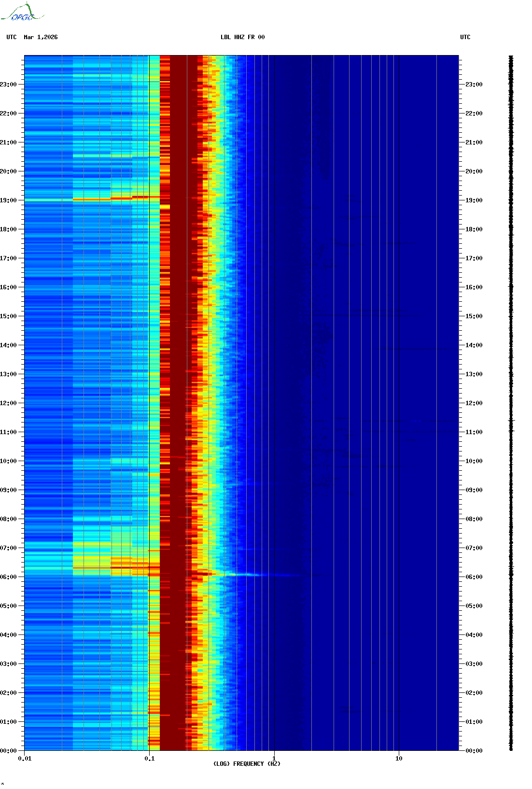532x789 pixels.
Task: Click the date label Mar 1,2026
Action: click(x=41, y=37)
